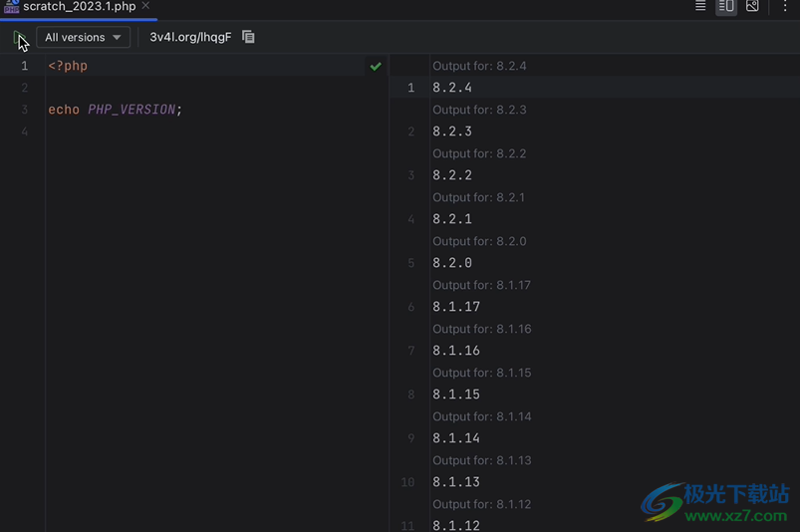Close the scratch_2023.1.php tab
800x532 pixels.
pyautogui.click(x=145, y=6)
